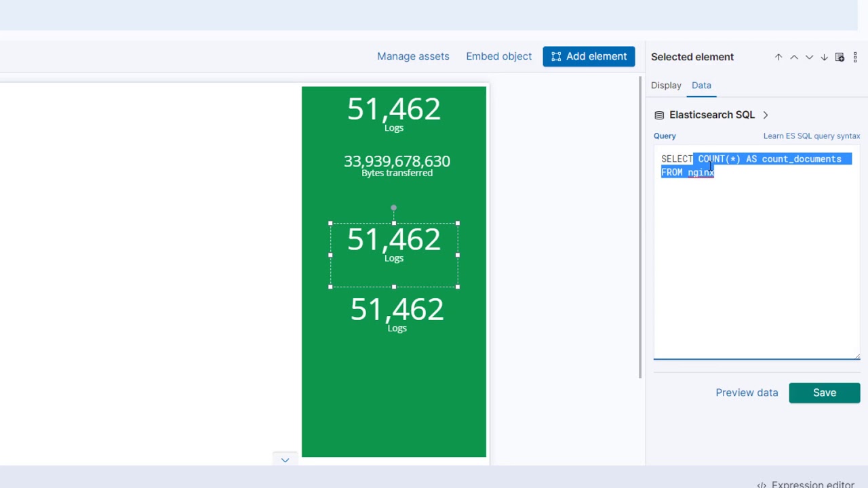This screenshot has width=868, height=488.
Task: Open Embed object menu
Action: (x=498, y=56)
